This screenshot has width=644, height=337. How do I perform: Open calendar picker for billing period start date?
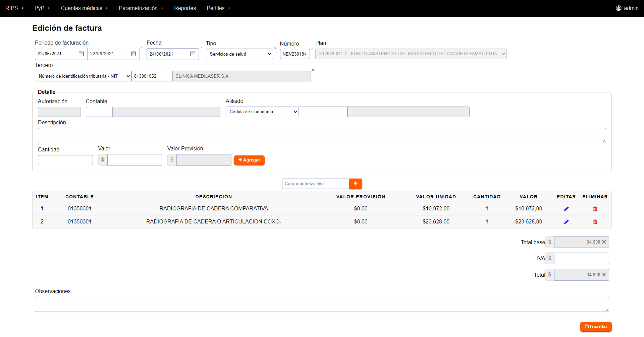(81, 54)
